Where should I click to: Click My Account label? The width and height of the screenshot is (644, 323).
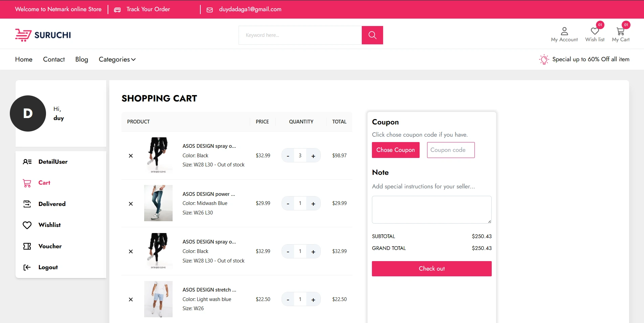[x=564, y=40]
